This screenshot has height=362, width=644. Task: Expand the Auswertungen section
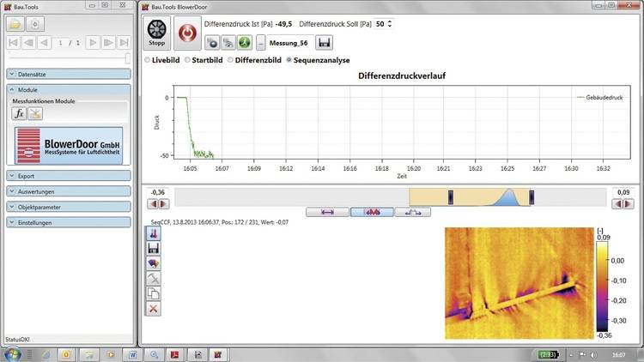click(x=69, y=191)
